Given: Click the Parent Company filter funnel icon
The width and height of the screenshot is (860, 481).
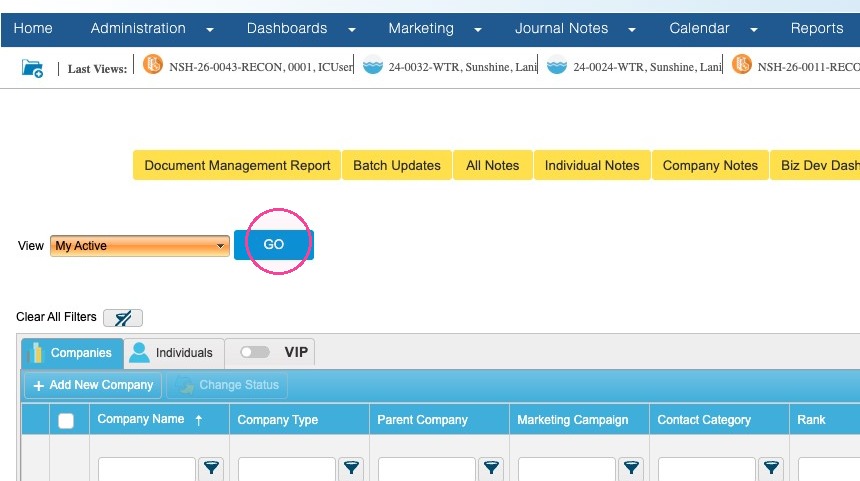Looking at the screenshot, I should [x=491, y=468].
